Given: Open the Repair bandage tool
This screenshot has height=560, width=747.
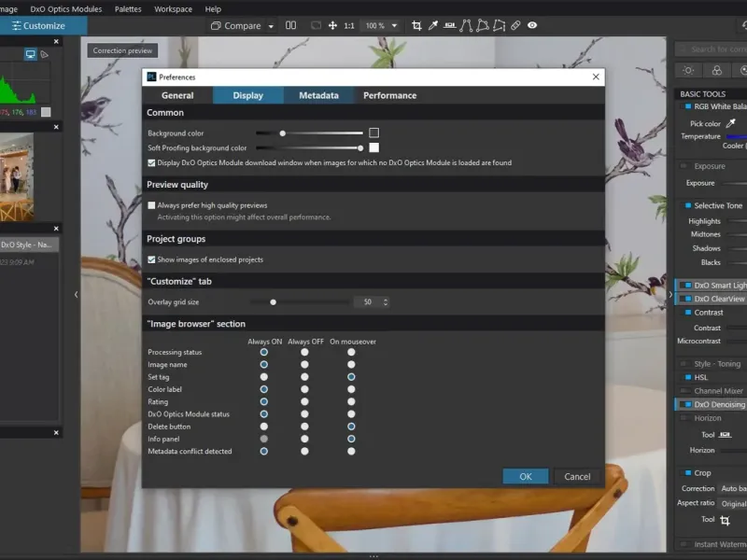Looking at the screenshot, I should (x=515, y=26).
